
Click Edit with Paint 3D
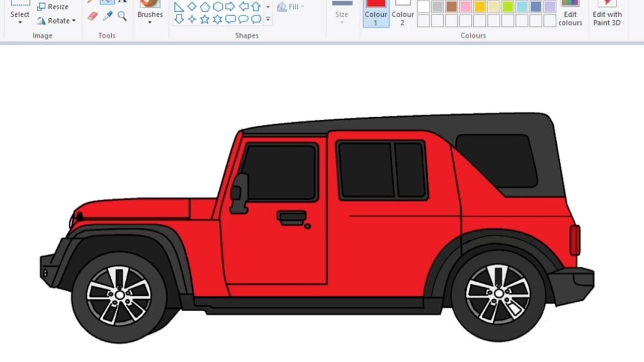(x=607, y=13)
